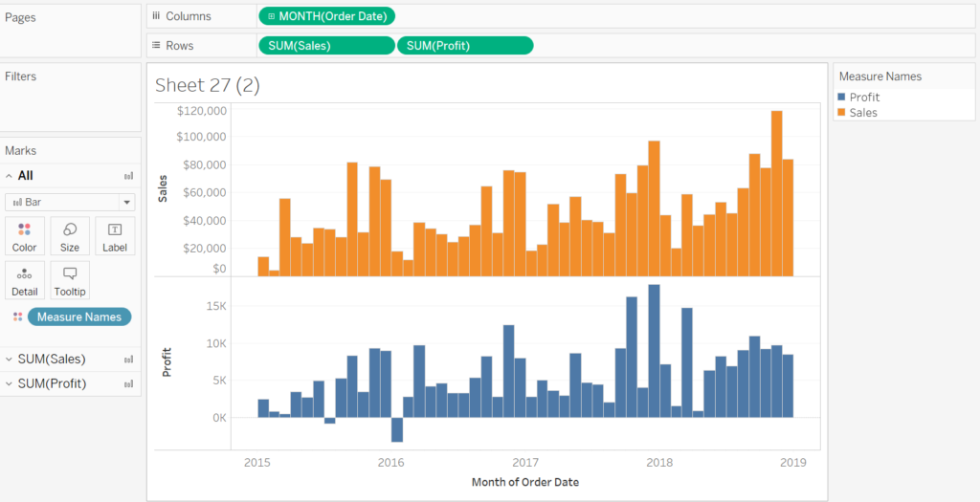Viewport: 980px width, 502px height.
Task: Click the Measure Names pill in Marks
Action: 79,316
